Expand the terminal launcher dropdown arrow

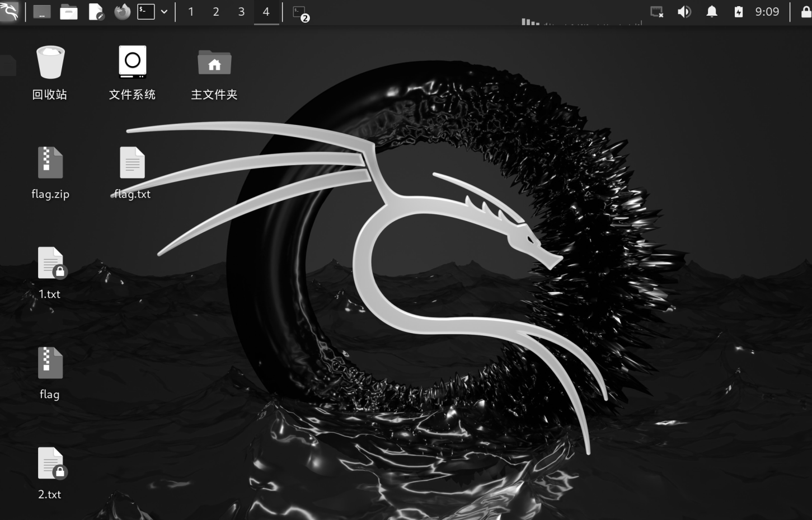click(164, 12)
